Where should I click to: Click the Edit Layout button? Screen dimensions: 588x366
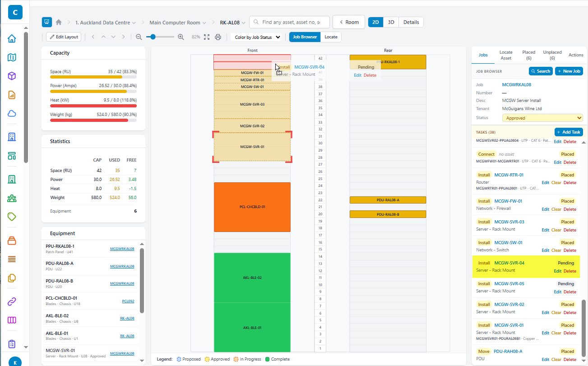point(64,37)
